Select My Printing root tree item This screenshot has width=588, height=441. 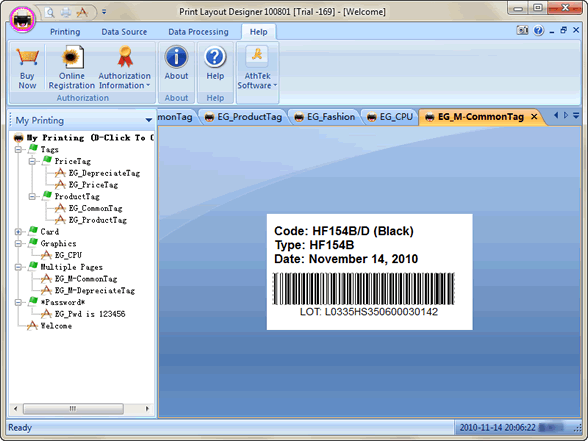(x=84, y=138)
